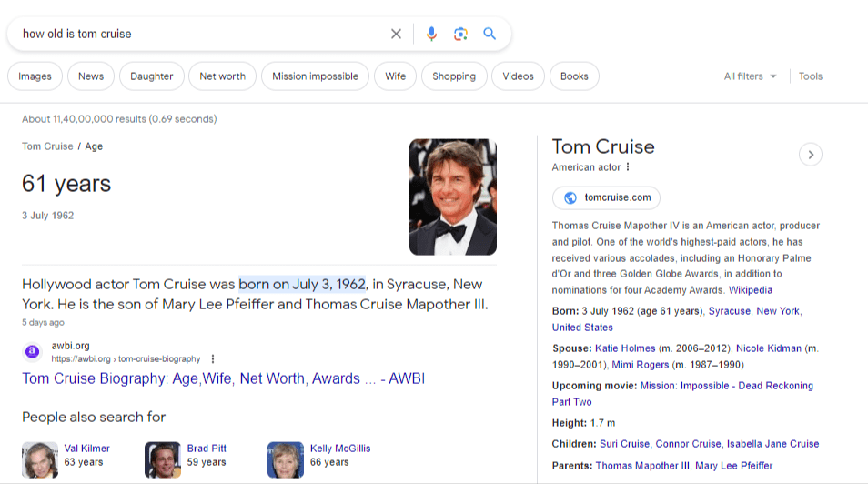Click the '3 July 1962' birth date
The width and height of the screenshot is (868, 484).
click(47, 216)
